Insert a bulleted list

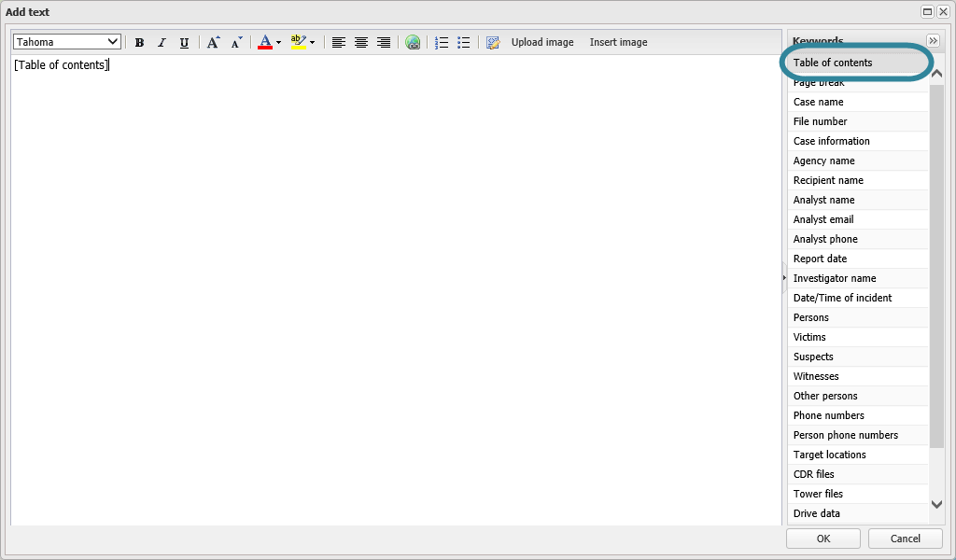tap(464, 43)
